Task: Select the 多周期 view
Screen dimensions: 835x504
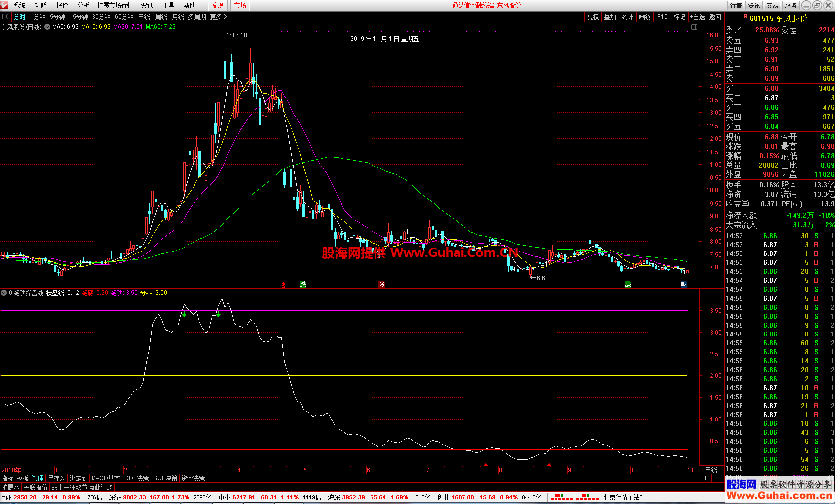Action: point(197,17)
